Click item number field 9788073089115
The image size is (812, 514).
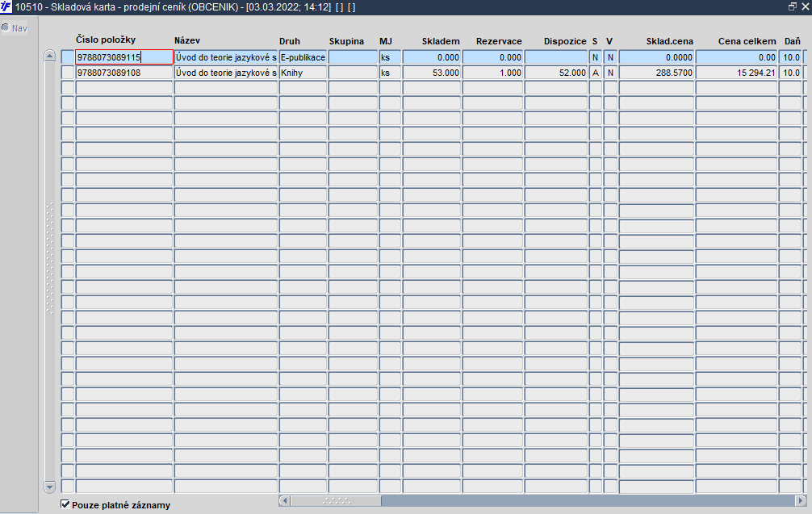coord(124,57)
